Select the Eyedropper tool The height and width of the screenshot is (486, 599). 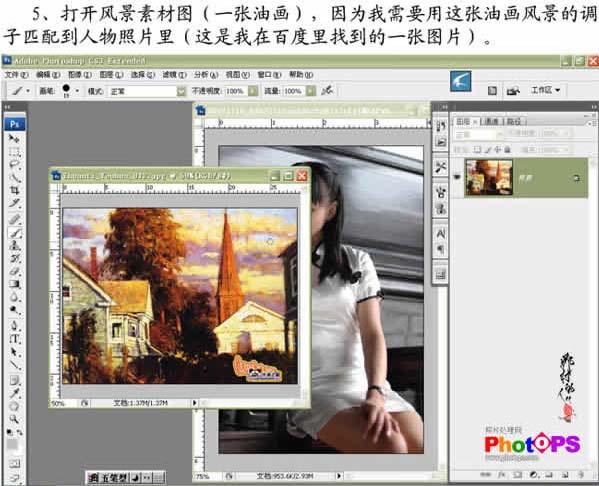[14, 393]
